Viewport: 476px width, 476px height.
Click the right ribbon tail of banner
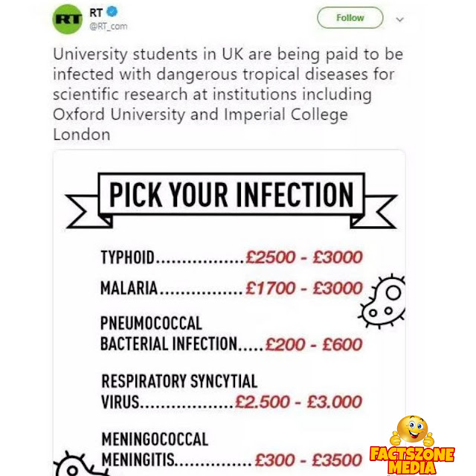373,211
